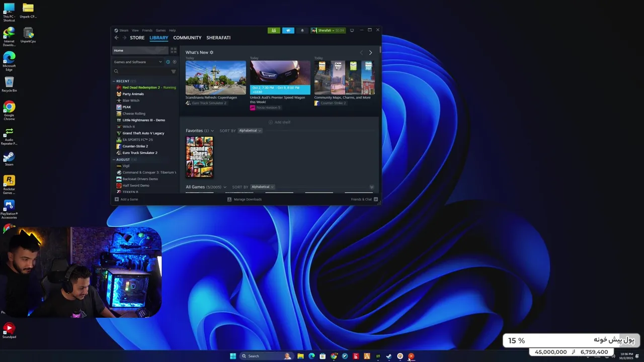This screenshot has width=644, height=362.
Task: Open the View menu
Action: 135,30
